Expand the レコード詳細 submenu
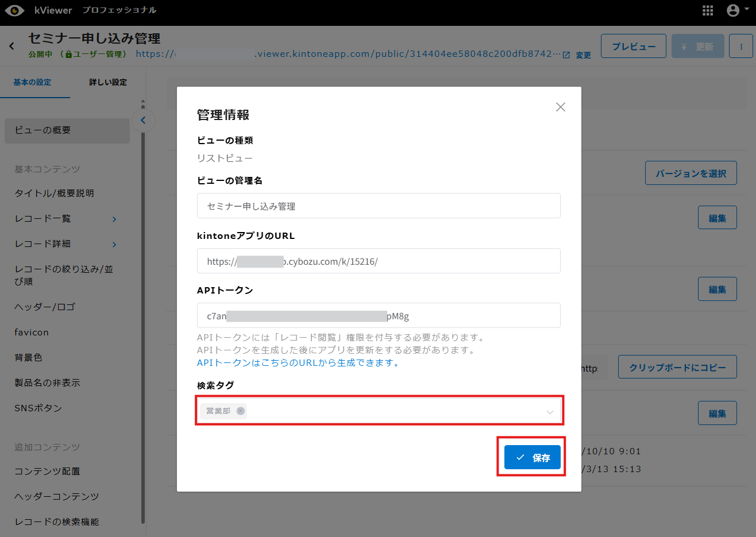The width and height of the screenshot is (756, 537). coord(114,245)
